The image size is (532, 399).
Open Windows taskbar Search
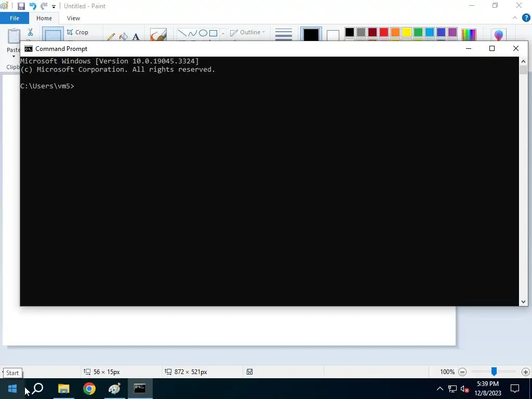38,389
